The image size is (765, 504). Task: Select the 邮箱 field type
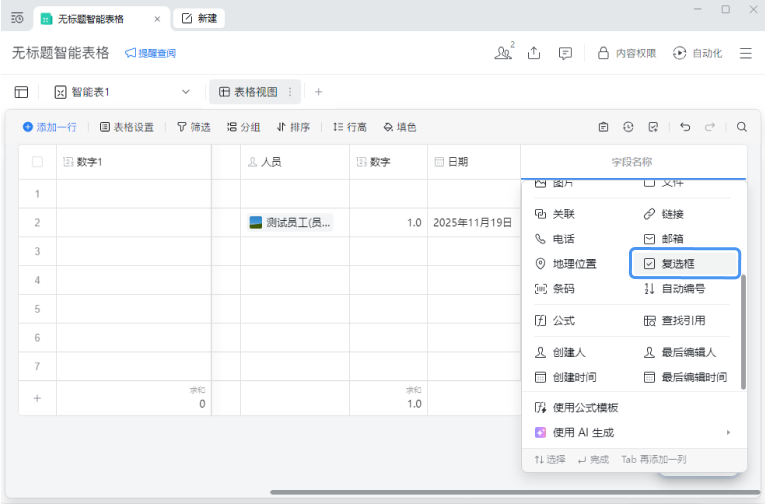(x=664, y=239)
